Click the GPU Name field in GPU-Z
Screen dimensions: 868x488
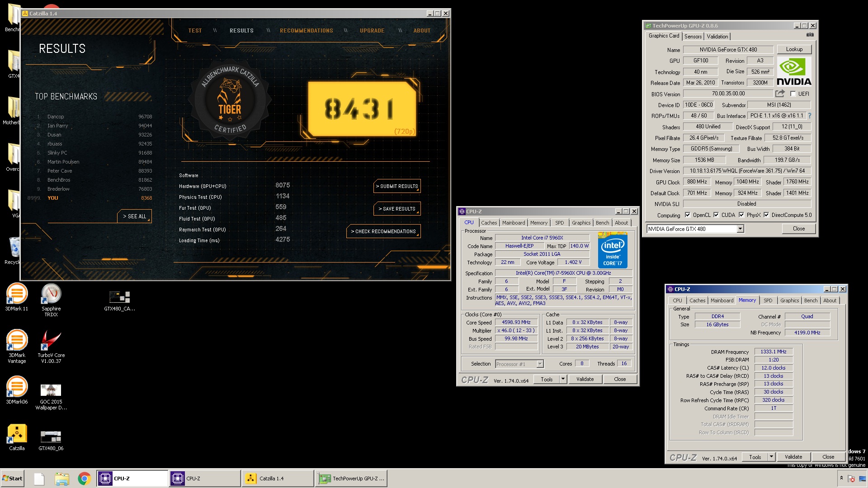coord(728,50)
